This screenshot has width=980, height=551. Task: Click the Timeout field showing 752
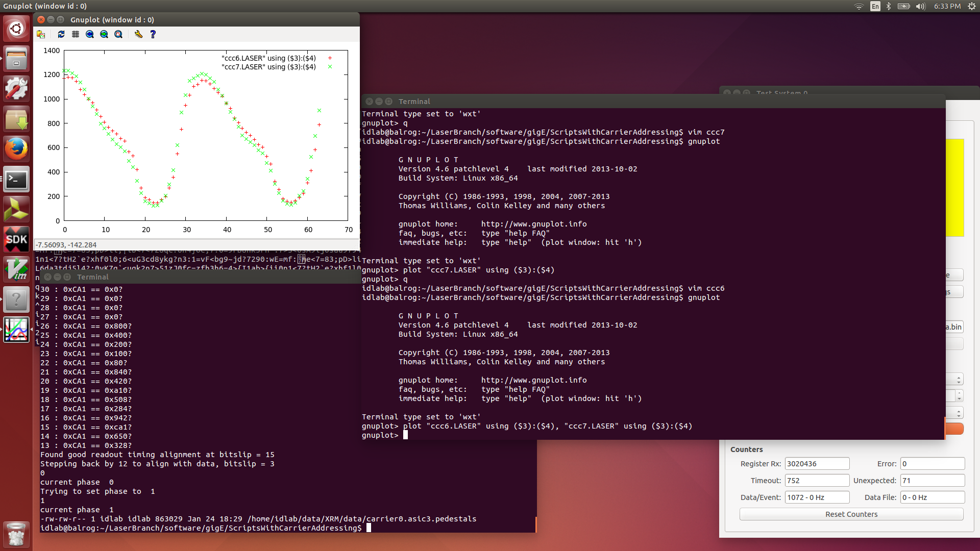click(x=817, y=481)
